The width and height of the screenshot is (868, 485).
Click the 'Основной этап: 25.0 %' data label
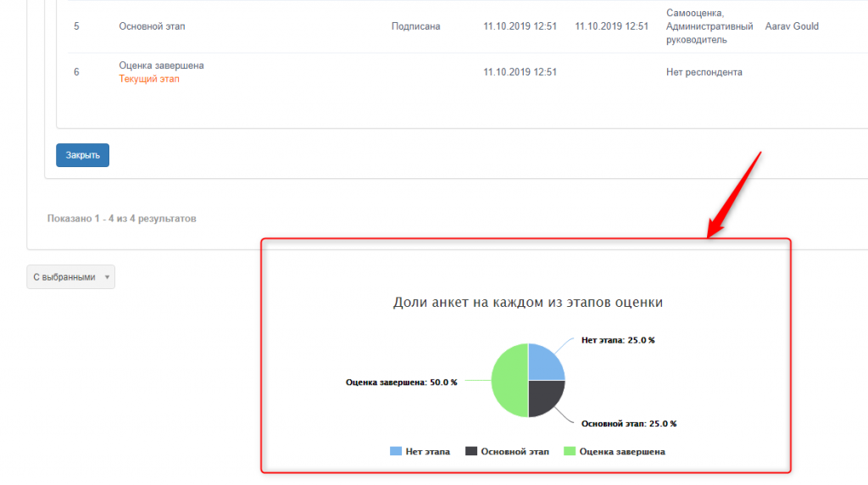point(628,423)
